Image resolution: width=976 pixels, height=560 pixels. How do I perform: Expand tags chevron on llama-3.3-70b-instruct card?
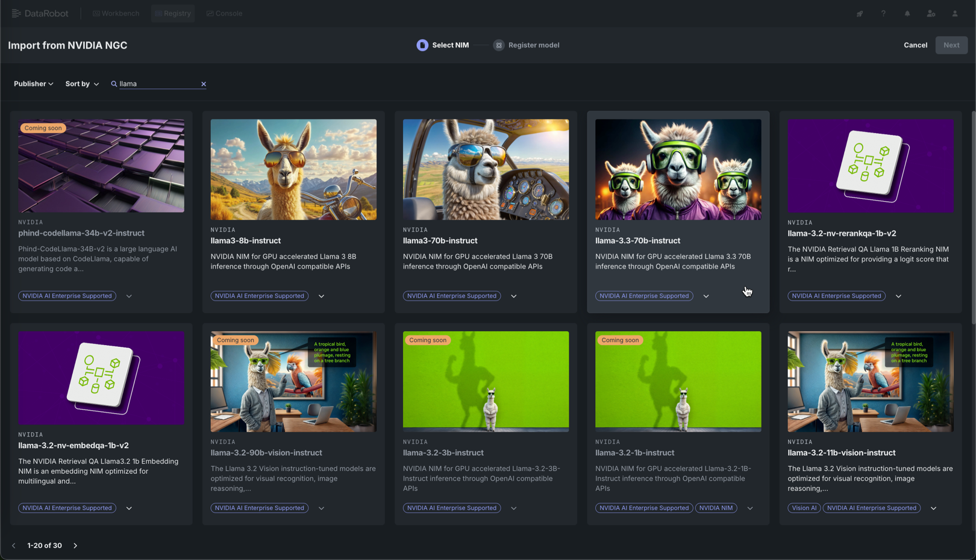(706, 296)
